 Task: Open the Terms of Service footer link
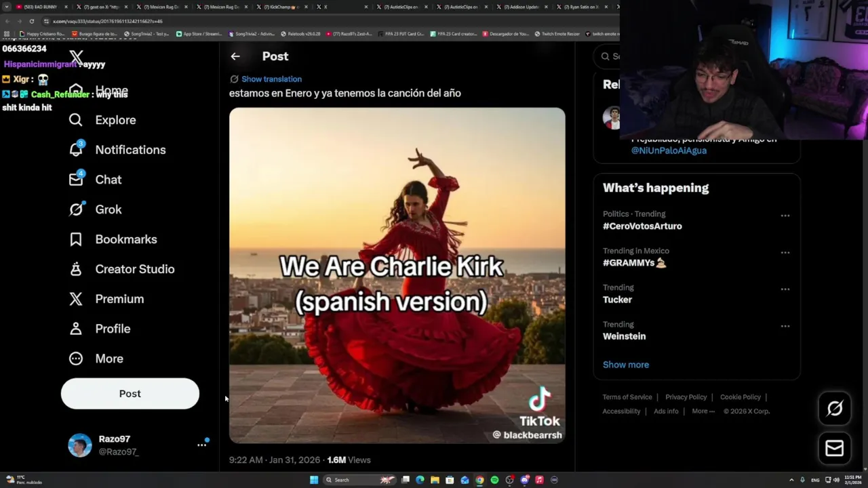tap(627, 397)
